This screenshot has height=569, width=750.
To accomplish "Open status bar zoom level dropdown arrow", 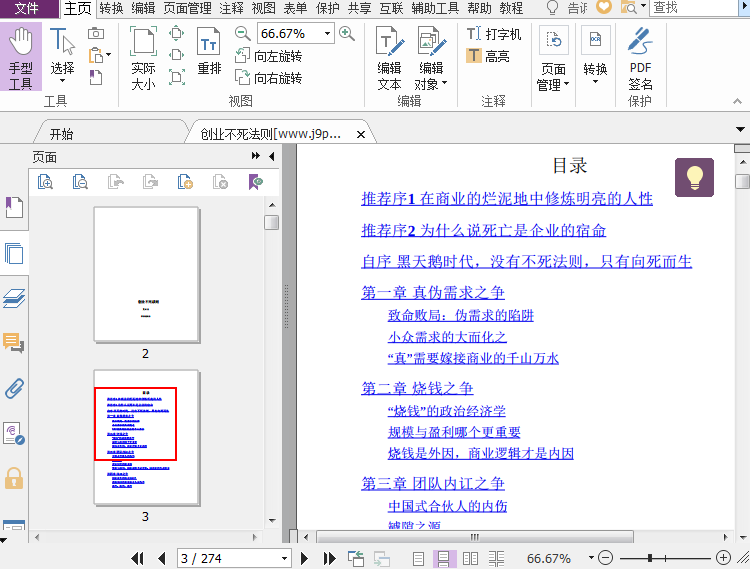I will click(591, 558).
